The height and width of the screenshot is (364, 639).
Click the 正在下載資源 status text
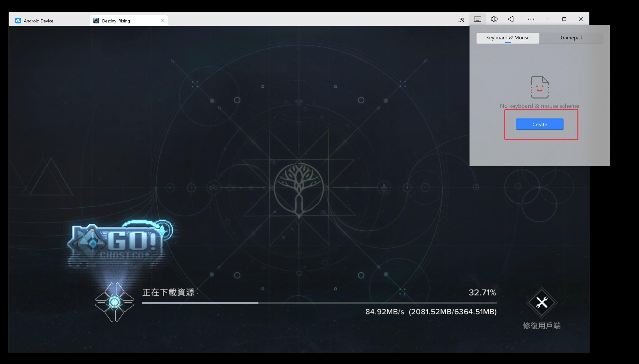(x=168, y=292)
